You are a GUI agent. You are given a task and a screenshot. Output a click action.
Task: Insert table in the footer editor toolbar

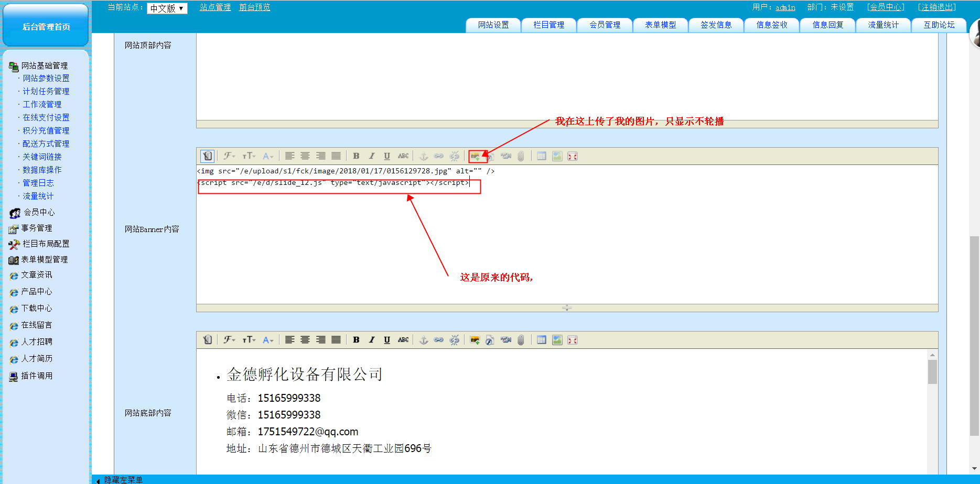[x=542, y=340]
